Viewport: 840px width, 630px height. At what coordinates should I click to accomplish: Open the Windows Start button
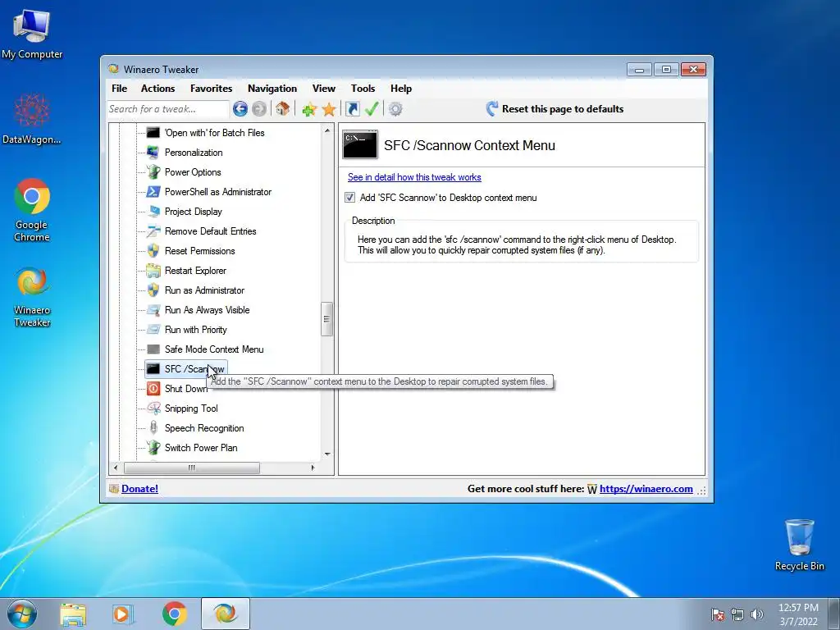(21, 614)
